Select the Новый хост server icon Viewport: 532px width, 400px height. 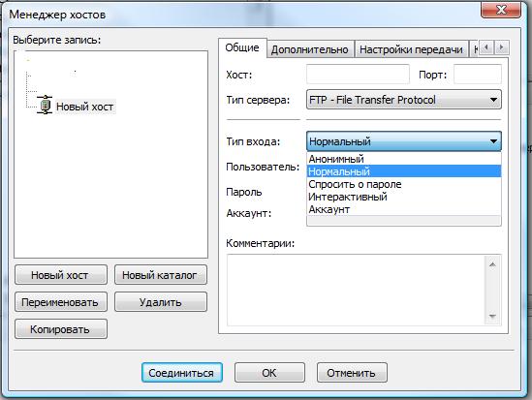point(45,106)
